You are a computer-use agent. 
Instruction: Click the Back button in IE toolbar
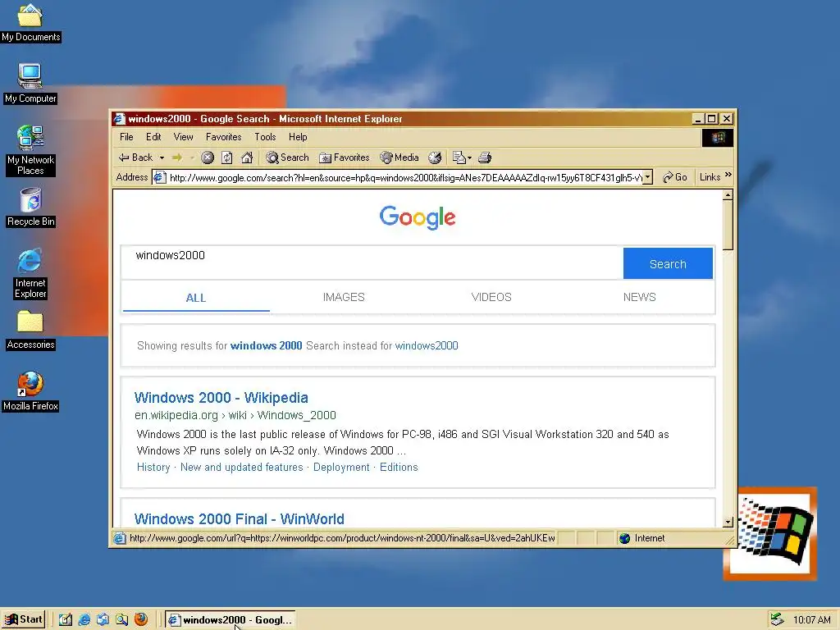pyautogui.click(x=136, y=157)
